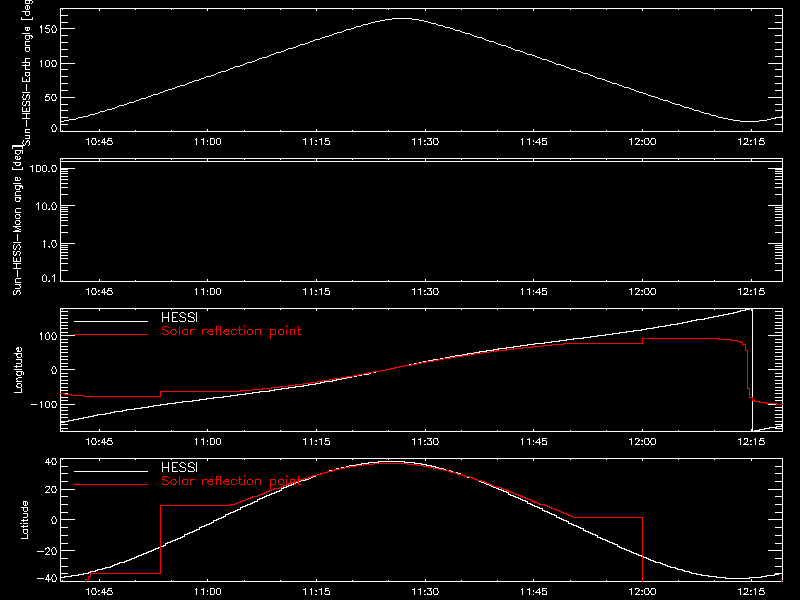Click the white HESSI legend line in the Latitude plot
The image size is (800, 600).
[111, 471]
